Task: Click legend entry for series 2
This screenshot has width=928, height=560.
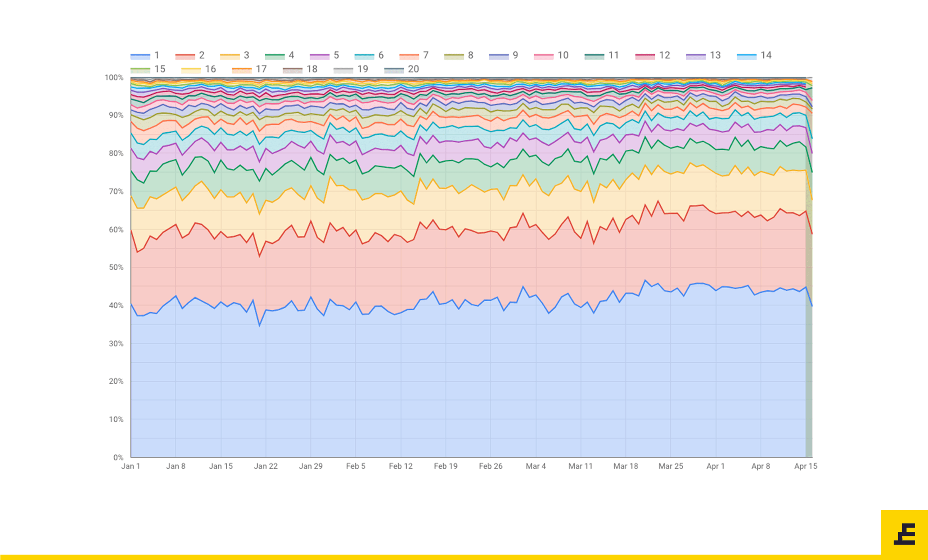Action: [x=190, y=56]
